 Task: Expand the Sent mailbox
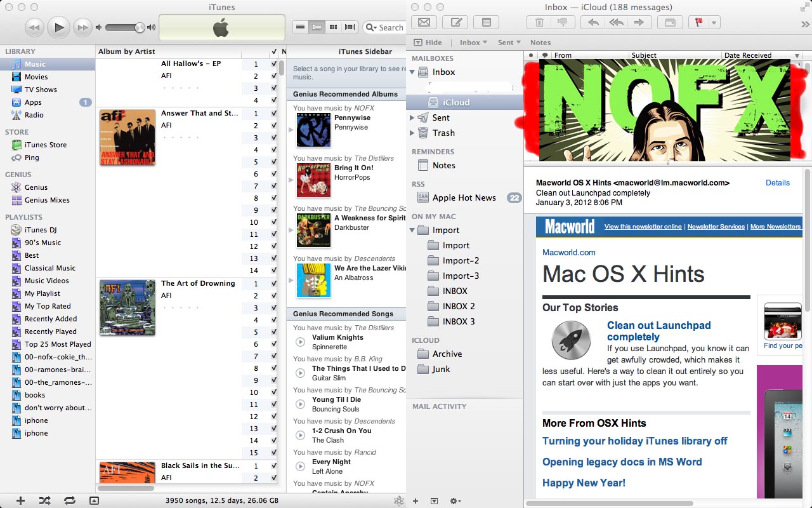[412, 117]
